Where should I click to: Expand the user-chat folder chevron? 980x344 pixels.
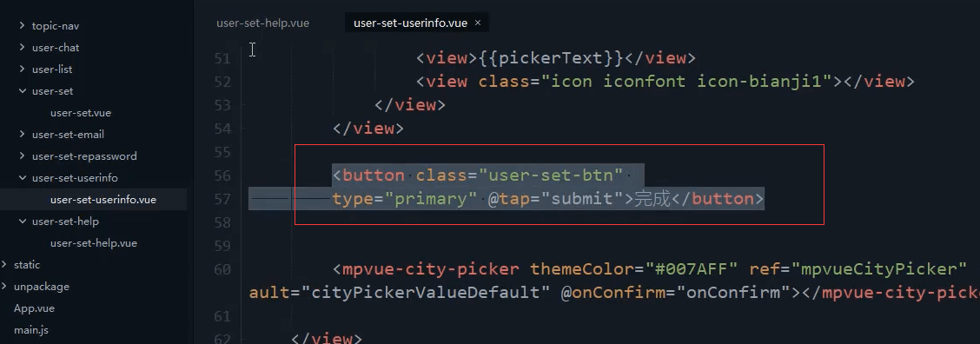pos(23,48)
